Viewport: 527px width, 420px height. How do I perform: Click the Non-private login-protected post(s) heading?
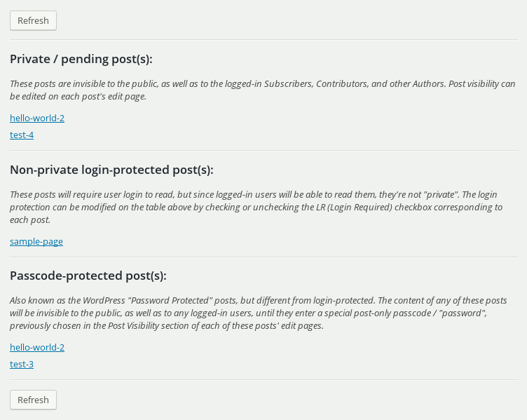click(x=111, y=170)
